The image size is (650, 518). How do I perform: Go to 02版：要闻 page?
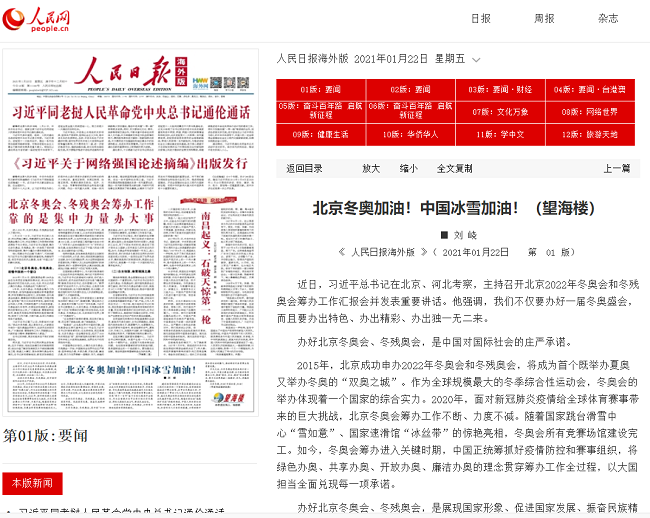411,90
